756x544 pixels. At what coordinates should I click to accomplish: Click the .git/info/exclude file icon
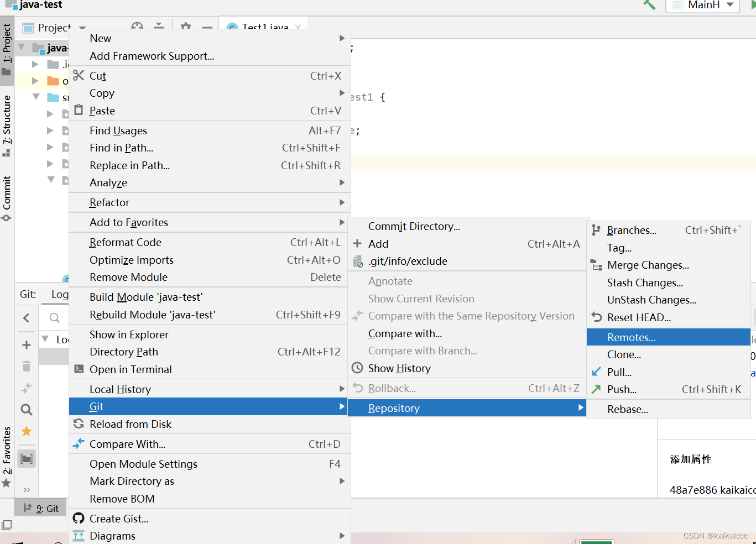[x=358, y=261]
